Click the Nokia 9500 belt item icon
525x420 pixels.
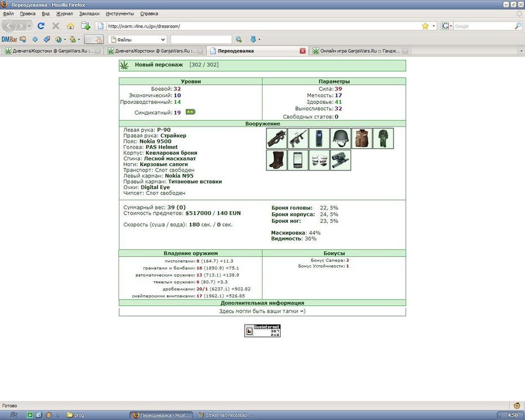point(319,138)
